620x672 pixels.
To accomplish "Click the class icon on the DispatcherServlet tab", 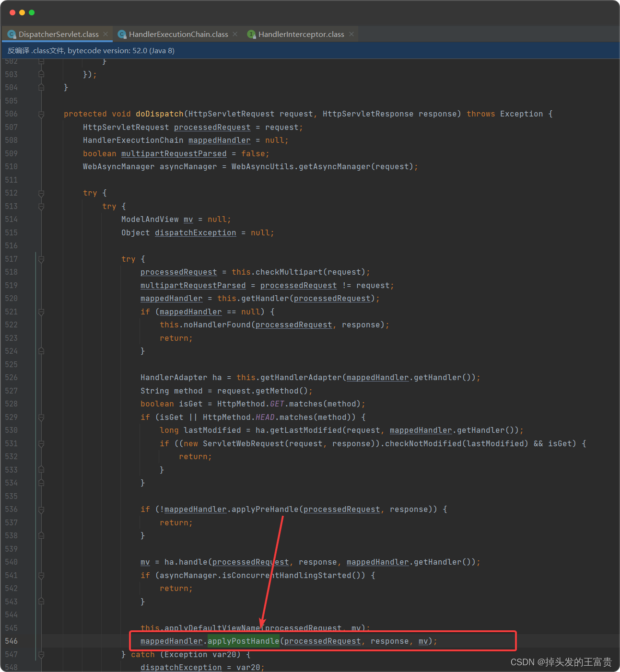I will pos(12,35).
